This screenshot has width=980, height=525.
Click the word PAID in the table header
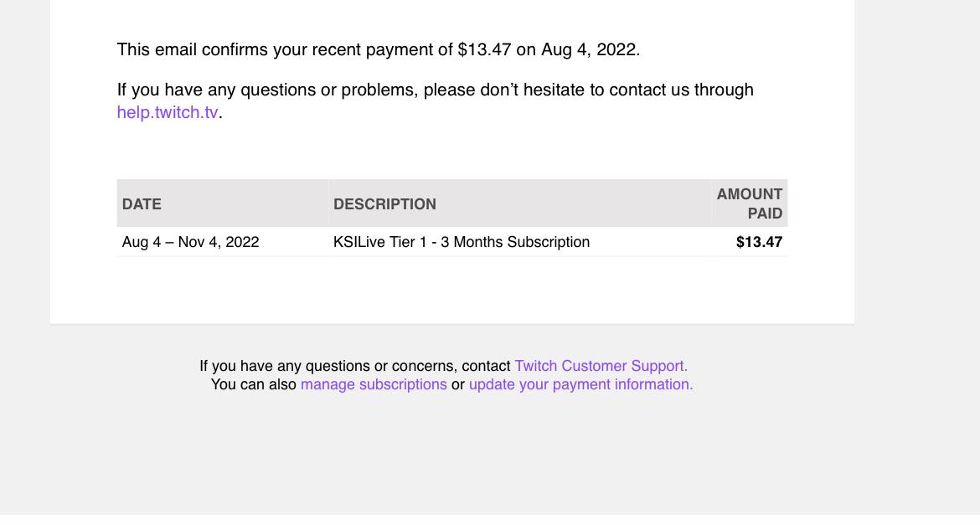click(765, 214)
